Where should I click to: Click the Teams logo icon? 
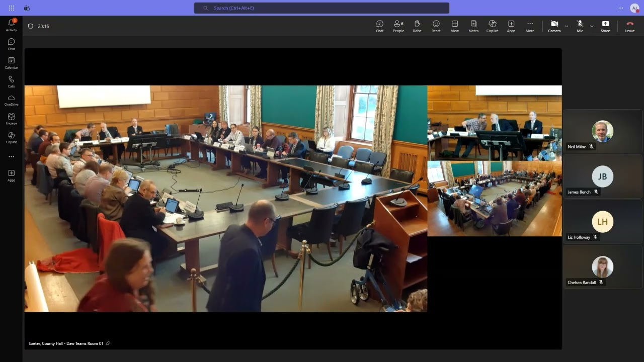coord(27,8)
